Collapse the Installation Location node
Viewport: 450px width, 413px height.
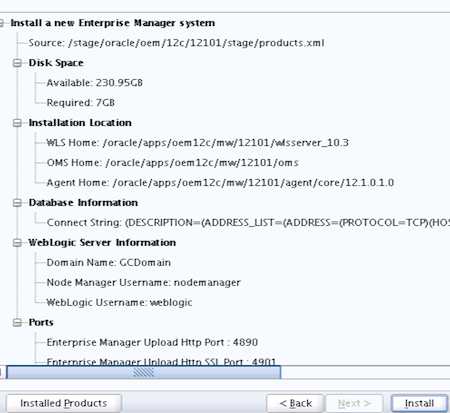click(17, 123)
